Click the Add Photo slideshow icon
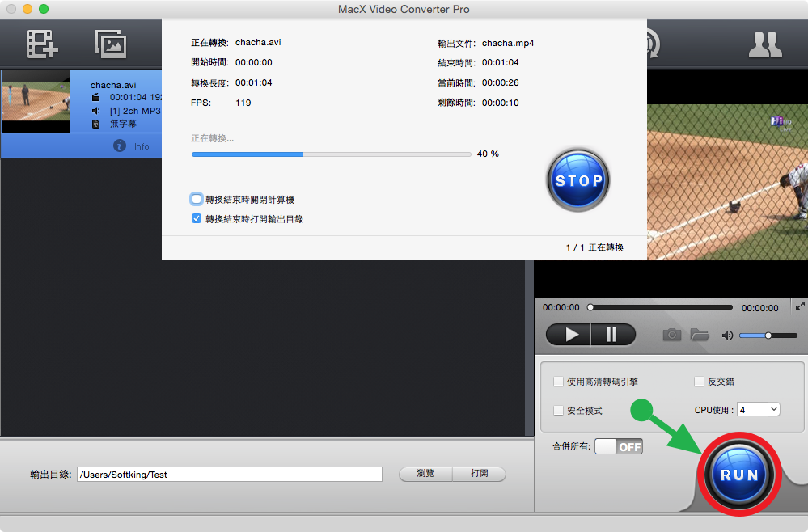Screen dimensions: 808x532 pos(112,44)
